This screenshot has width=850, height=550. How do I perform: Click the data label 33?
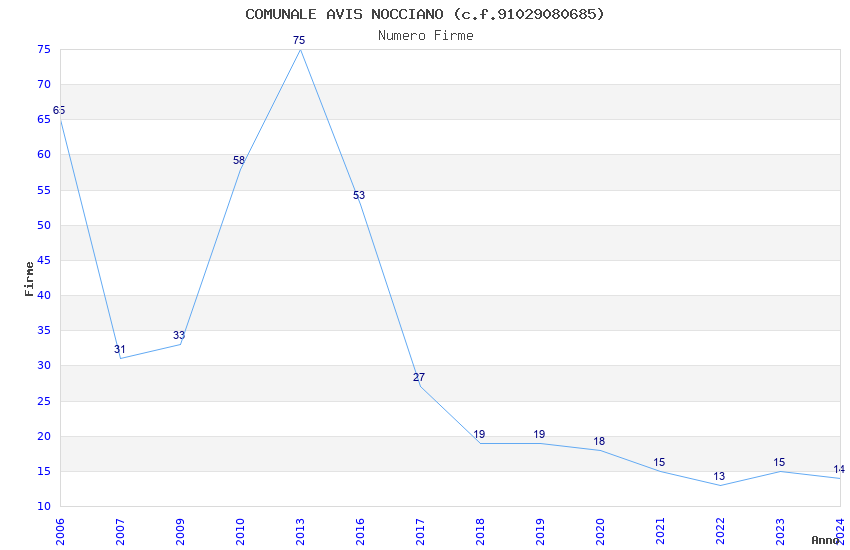click(x=179, y=335)
